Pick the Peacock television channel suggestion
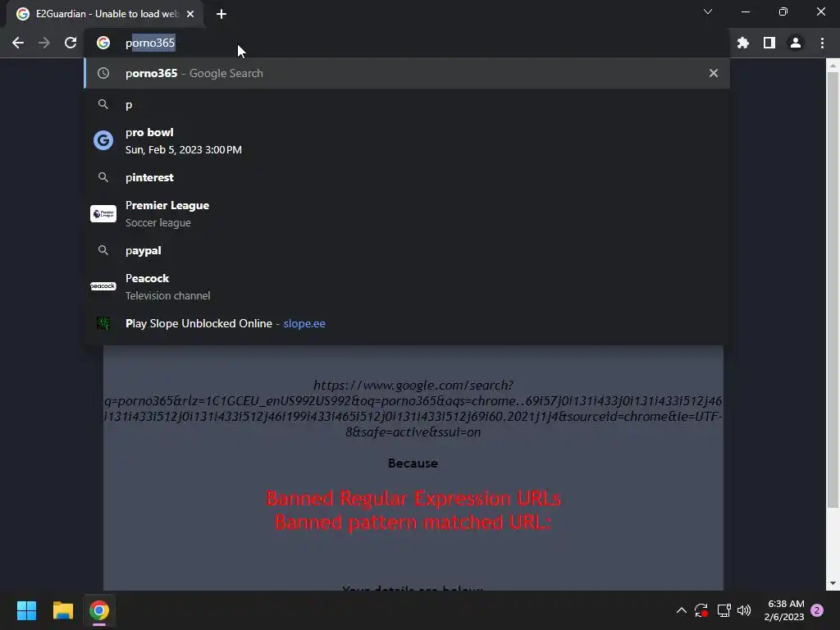 (407, 286)
